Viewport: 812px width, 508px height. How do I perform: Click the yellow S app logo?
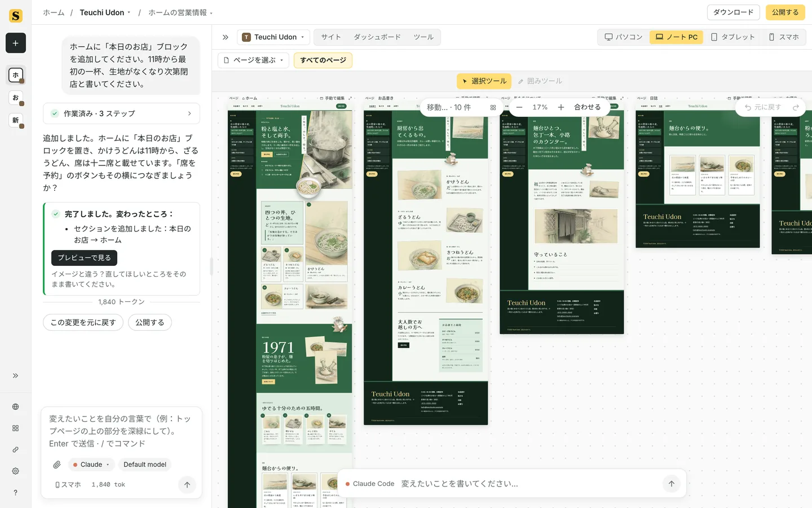click(16, 16)
